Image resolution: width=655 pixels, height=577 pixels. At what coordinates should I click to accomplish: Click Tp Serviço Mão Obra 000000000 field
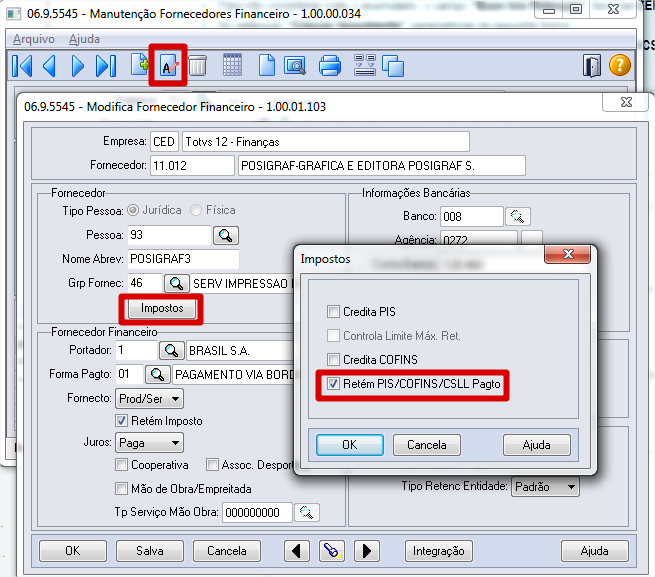[x=257, y=513]
